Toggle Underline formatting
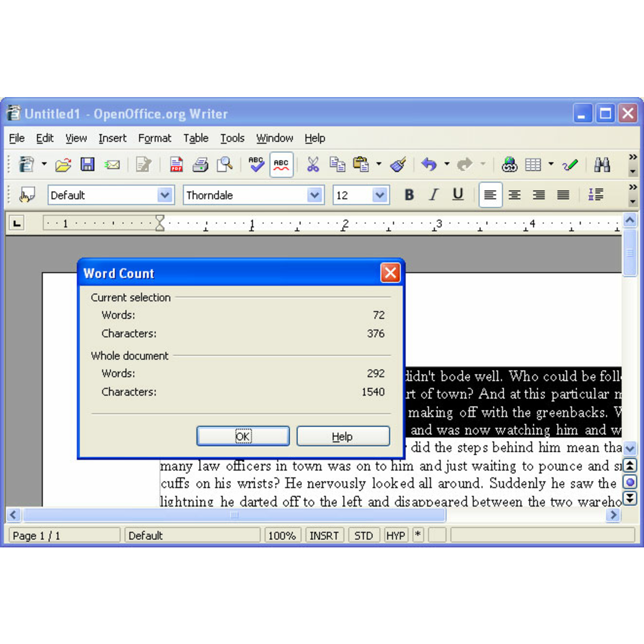 click(x=458, y=195)
